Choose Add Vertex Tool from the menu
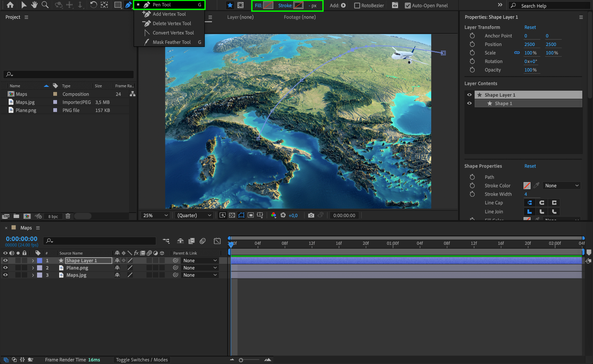 [169, 14]
